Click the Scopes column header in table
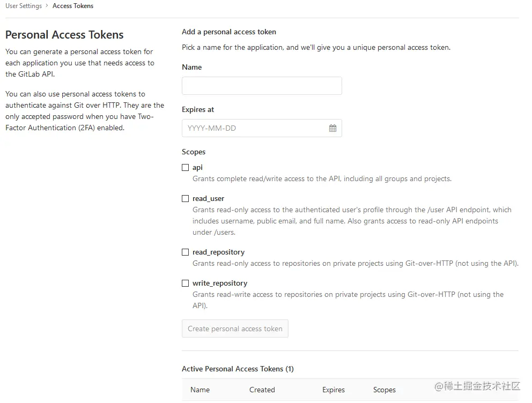This screenshot has width=532, height=403. (385, 390)
